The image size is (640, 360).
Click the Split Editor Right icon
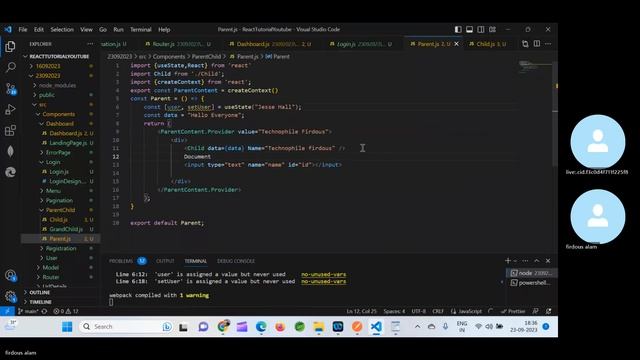pyautogui.click(x=537, y=44)
